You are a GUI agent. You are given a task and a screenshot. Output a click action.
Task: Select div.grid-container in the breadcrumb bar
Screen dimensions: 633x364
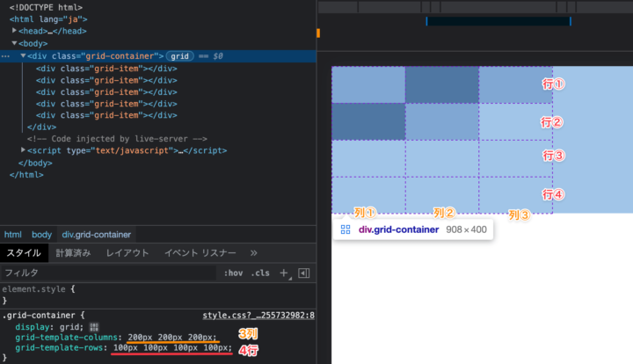tap(97, 235)
